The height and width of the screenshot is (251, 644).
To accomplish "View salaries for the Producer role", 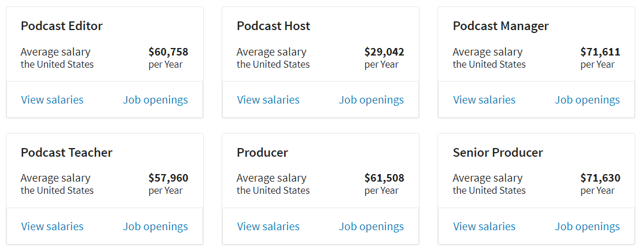I will click(268, 227).
